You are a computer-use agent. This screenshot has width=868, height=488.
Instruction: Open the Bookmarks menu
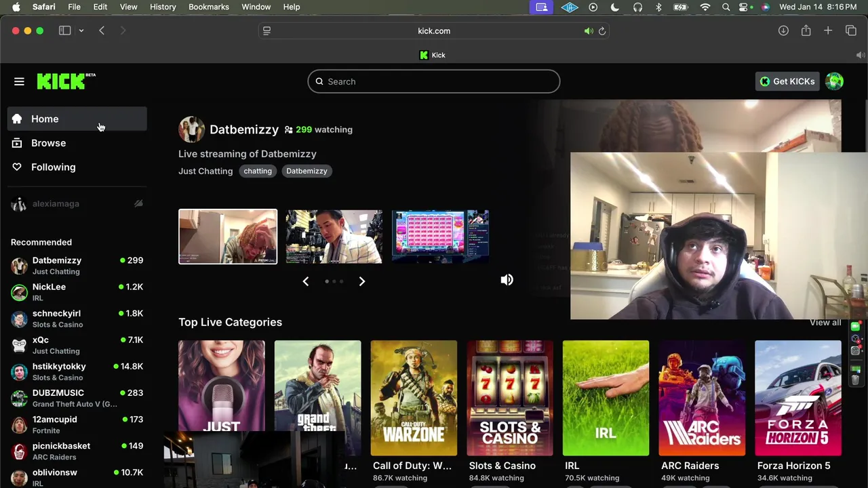coord(209,7)
